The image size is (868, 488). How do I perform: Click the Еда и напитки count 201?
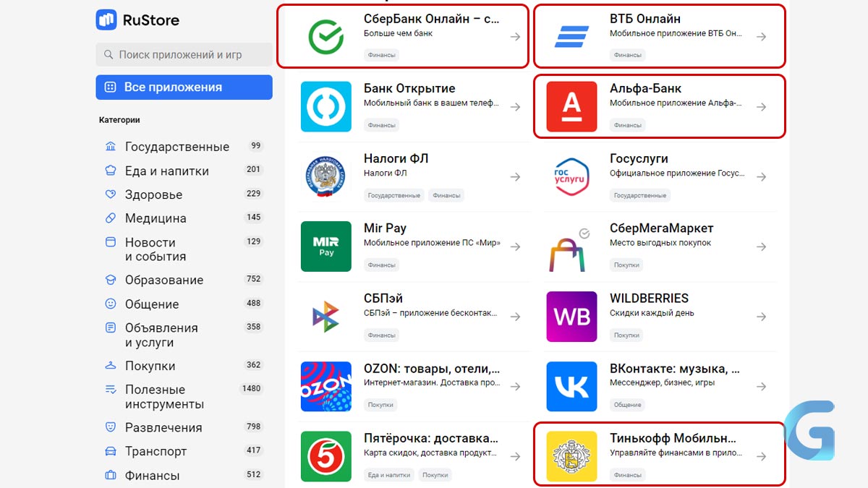253,170
